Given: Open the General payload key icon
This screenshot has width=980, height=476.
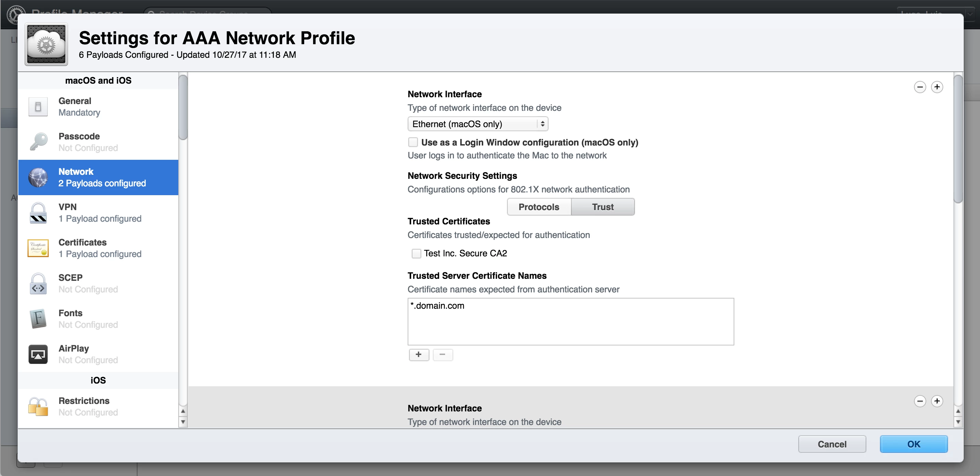Looking at the screenshot, I should click(38, 107).
